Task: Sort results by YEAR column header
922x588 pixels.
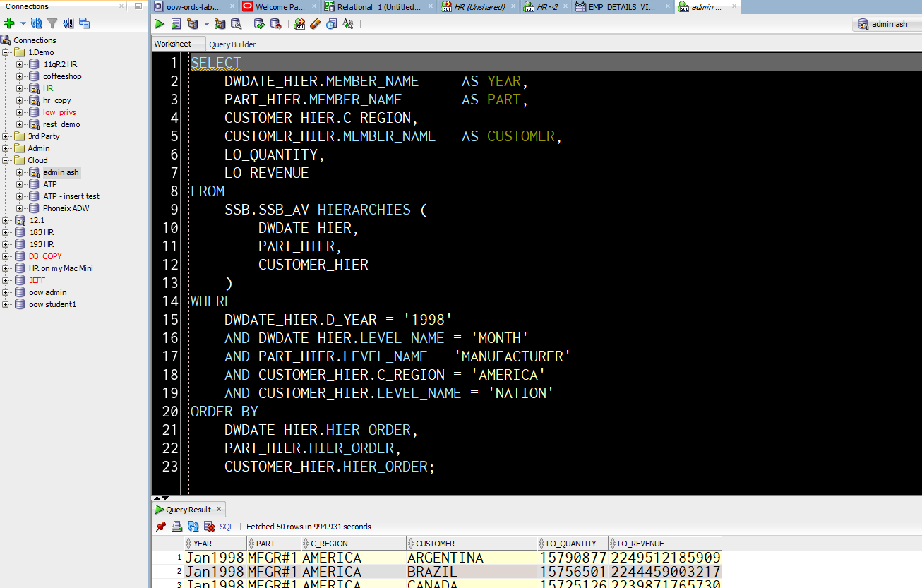Action: [x=215, y=544]
